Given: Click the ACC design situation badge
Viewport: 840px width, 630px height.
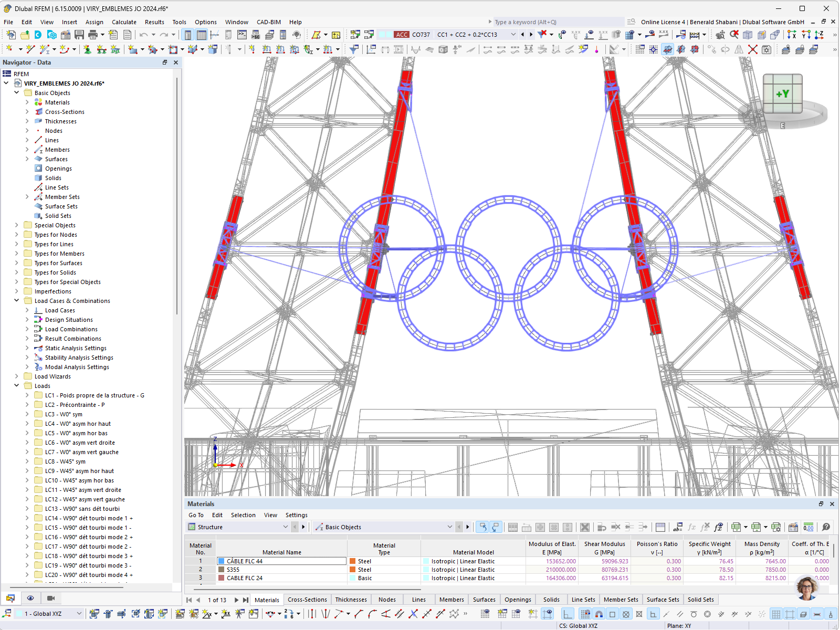Looking at the screenshot, I should pyautogui.click(x=402, y=35).
